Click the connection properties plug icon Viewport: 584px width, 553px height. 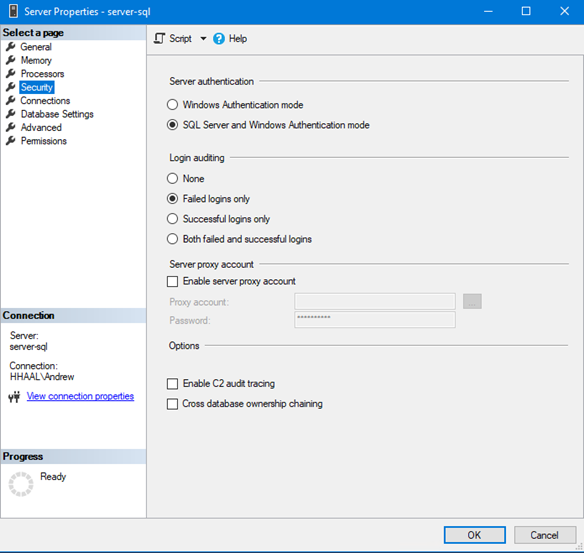[x=14, y=397]
